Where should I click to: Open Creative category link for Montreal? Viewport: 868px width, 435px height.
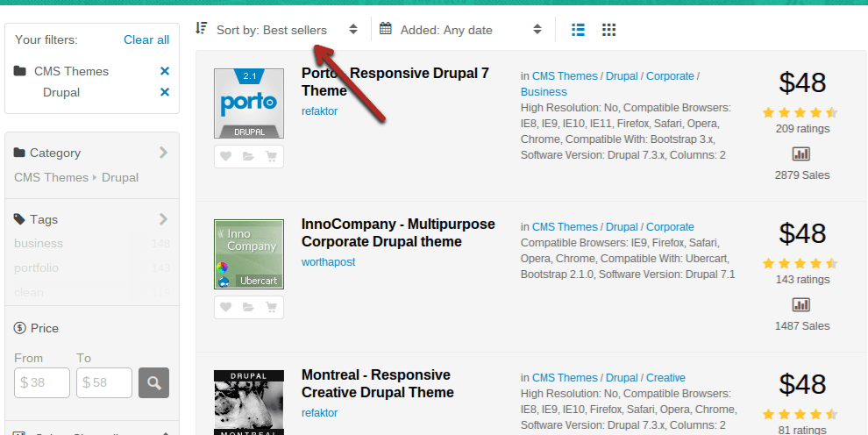tap(665, 378)
